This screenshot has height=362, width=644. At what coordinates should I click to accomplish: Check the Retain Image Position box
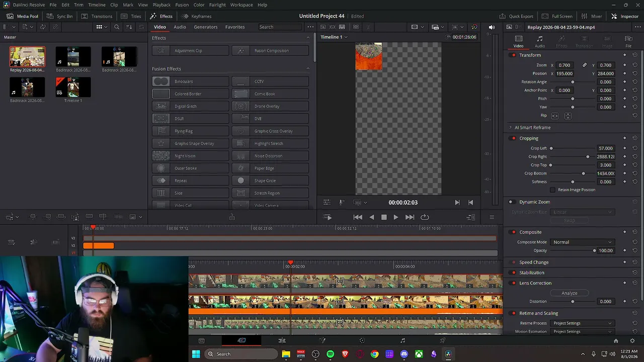click(553, 190)
